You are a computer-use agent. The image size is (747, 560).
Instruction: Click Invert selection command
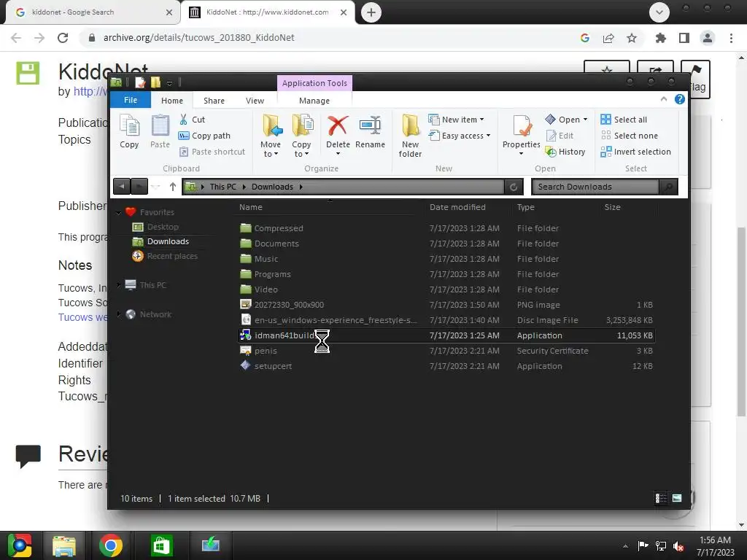[636, 152]
